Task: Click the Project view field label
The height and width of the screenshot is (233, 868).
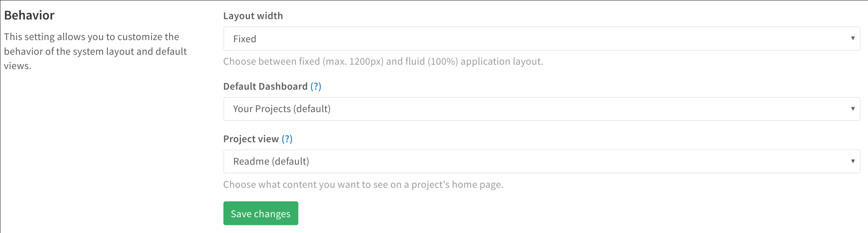Action: pyautogui.click(x=251, y=139)
